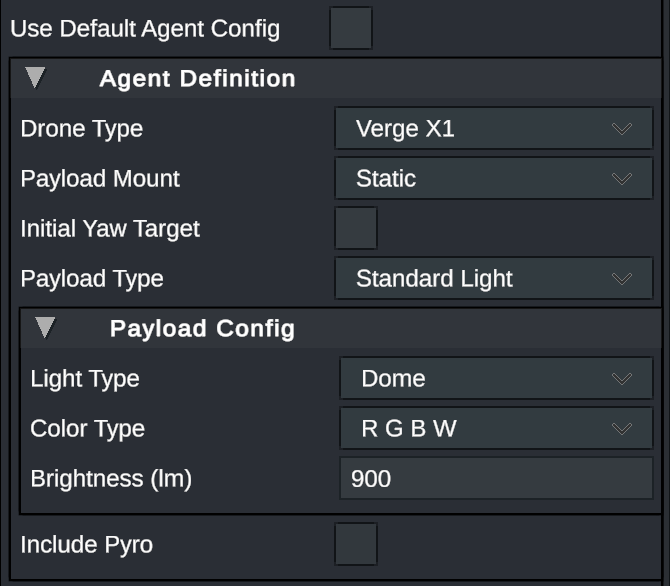Click the Drone Type label
This screenshot has width=670, height=586.
coord(82,129)
